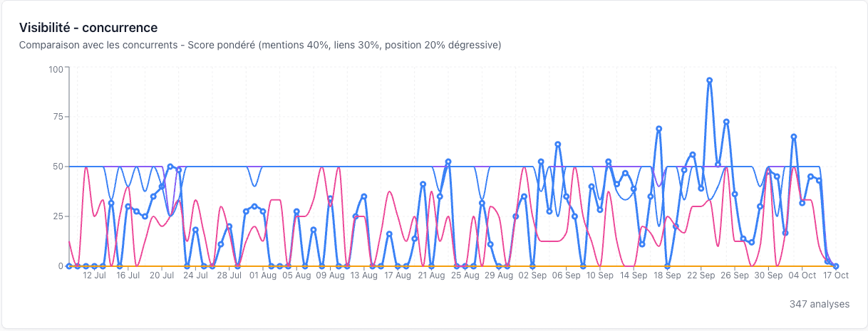Select the blue peak point above 06 Sep

click(558, 145)
